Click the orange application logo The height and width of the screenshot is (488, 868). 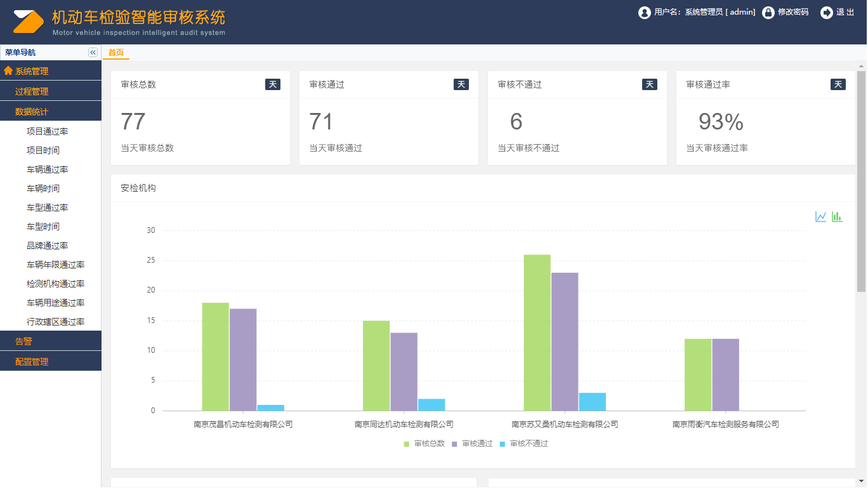29,22
